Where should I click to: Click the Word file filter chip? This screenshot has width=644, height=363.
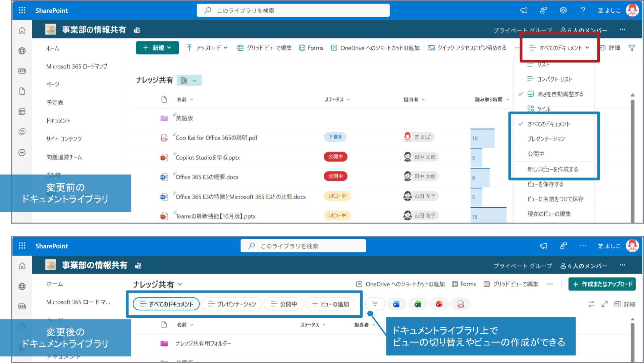click(396, 304)
